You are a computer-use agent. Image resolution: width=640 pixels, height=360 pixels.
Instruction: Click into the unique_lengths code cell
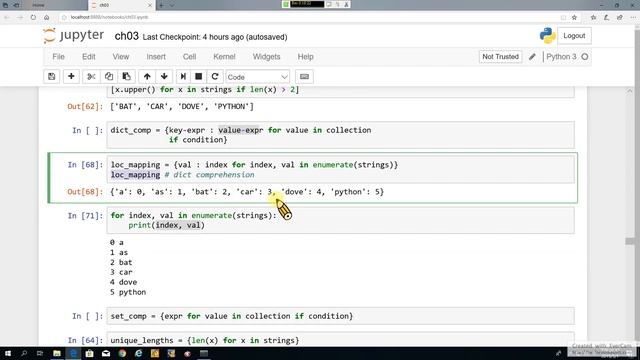[x=340, y=340]
